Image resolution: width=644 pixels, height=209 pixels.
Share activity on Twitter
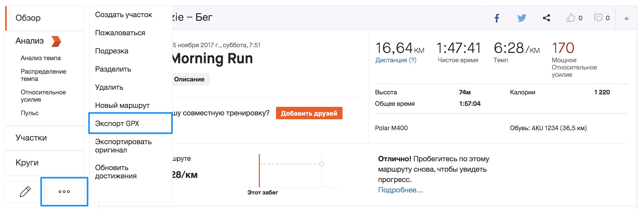point(522,18)
